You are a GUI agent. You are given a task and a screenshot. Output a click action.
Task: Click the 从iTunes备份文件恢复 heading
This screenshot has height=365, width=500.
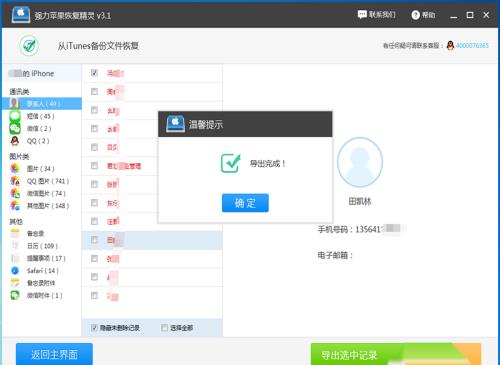[x=98, y=46]
